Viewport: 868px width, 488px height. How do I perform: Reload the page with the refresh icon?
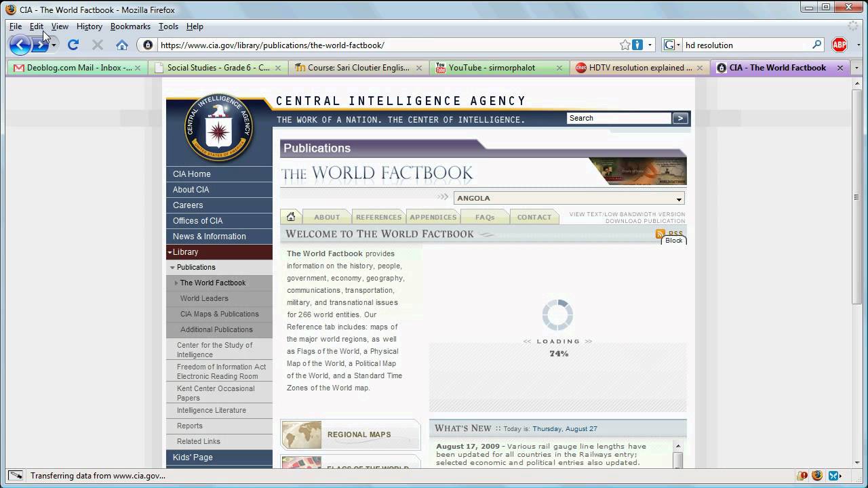tap(73, 45)
